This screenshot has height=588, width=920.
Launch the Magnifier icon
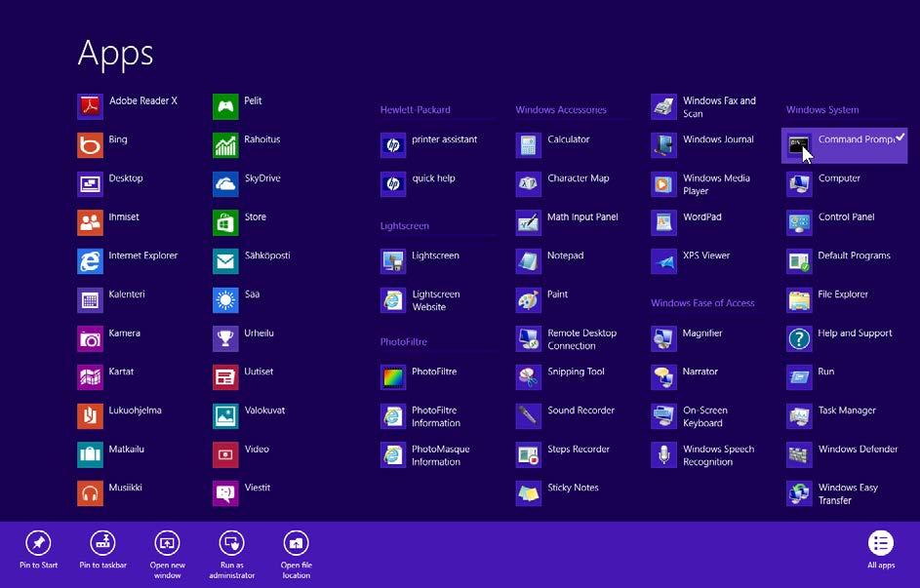coord(664,338)
